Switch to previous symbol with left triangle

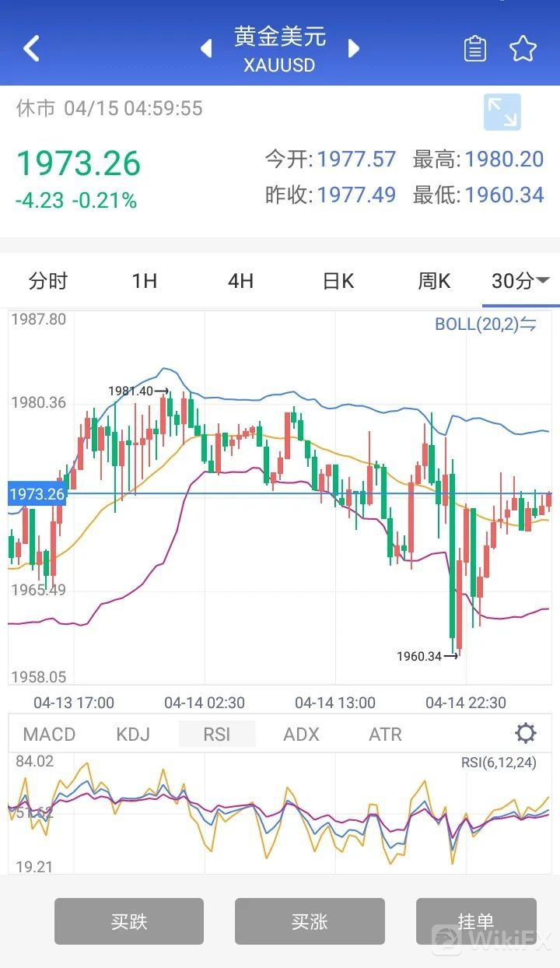(206, 49)
